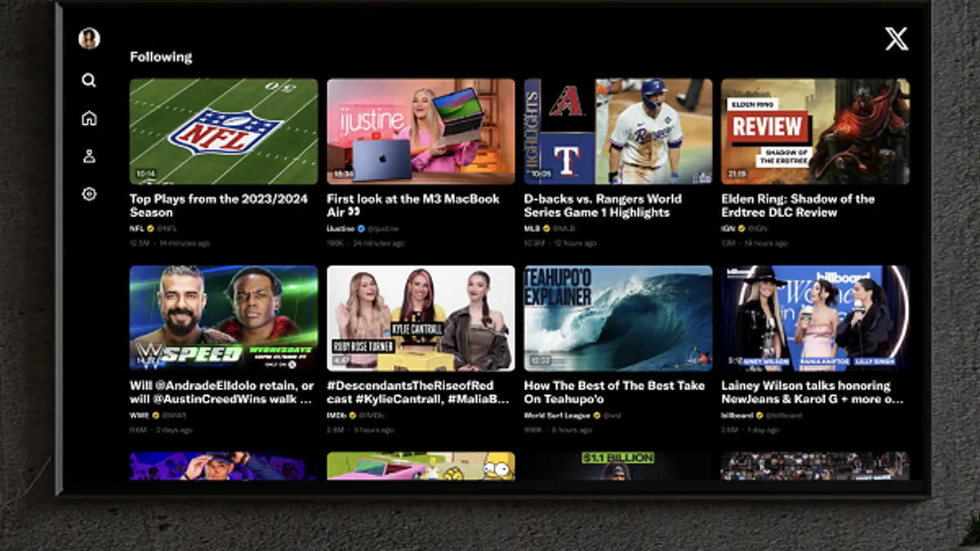
Task: Open title '#DescendantsTheRiseofRed cast'
Action: pos(418,393)
